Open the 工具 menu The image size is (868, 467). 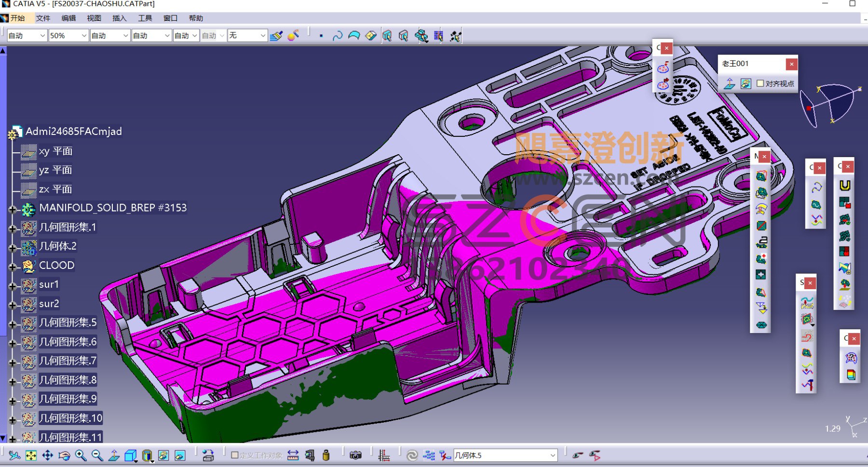coord(145,18)
